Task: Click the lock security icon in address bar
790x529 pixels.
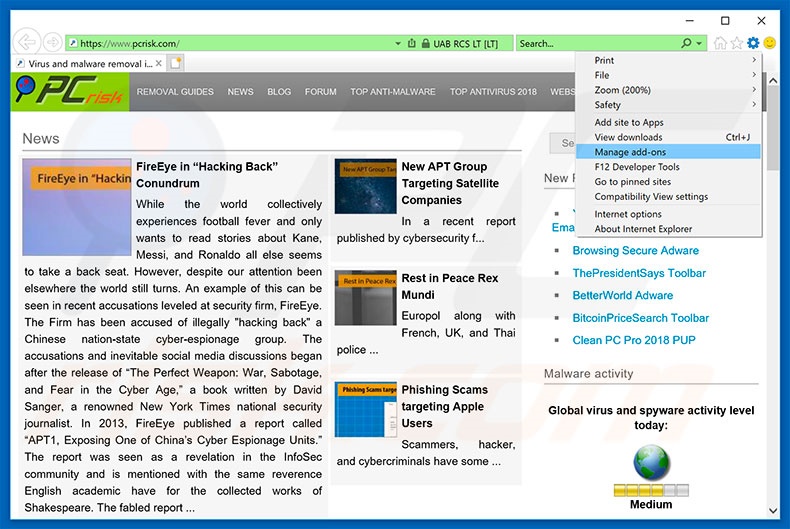Action: coord(426,43)
